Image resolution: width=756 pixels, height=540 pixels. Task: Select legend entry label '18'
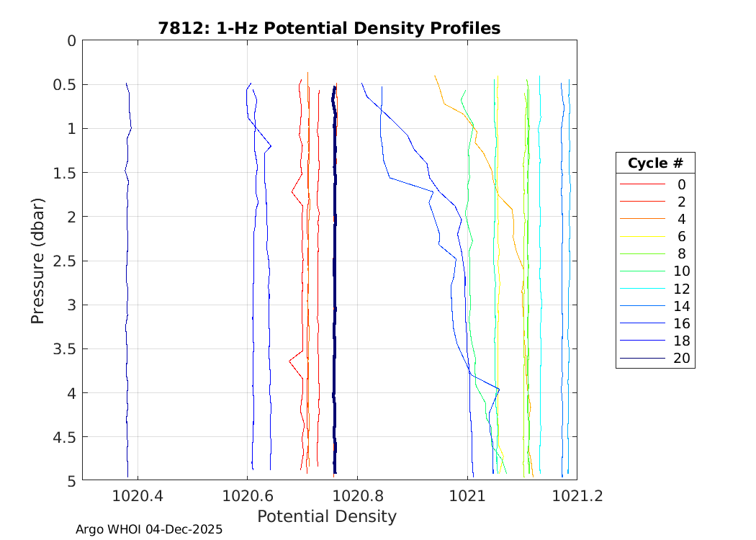681,341
